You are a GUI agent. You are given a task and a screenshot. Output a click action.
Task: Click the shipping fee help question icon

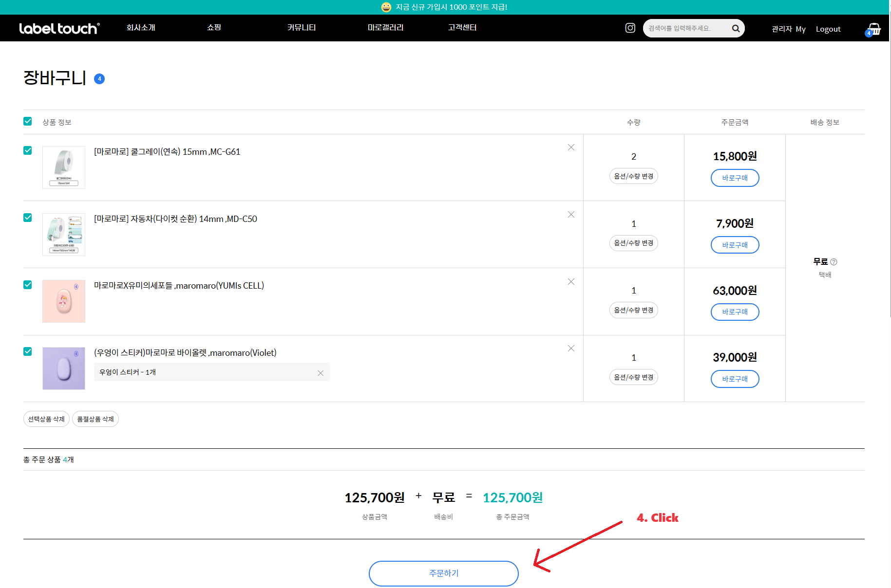[834, 262]
